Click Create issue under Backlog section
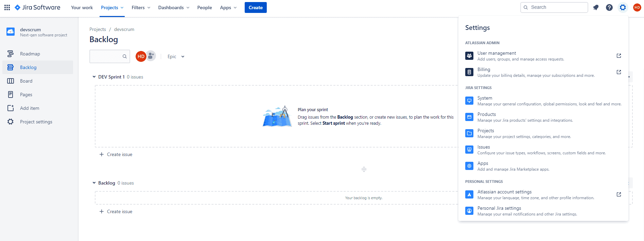The height and width of the screenshot is (241, 644). pos(116,211)
